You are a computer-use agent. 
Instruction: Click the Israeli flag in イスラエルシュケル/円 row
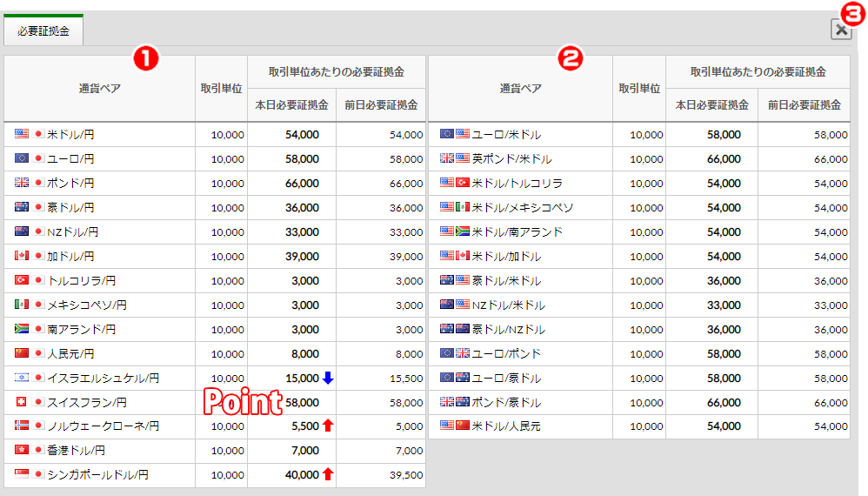(x=22, y=378)
